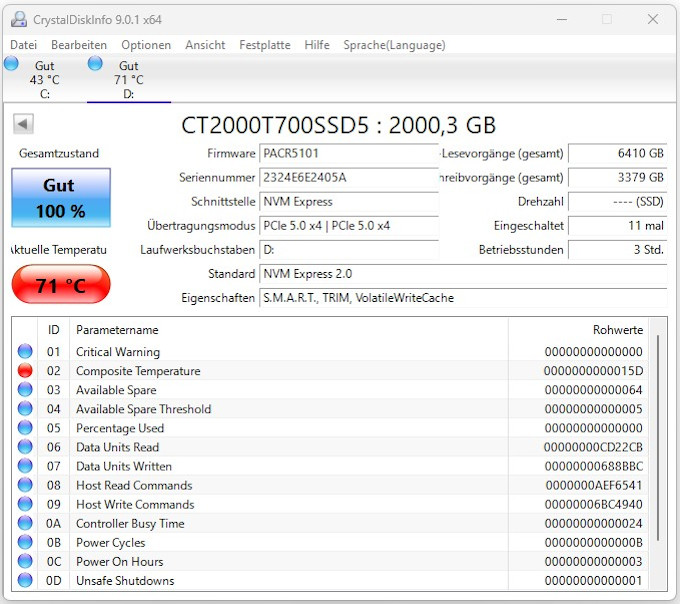Switch to drive D: tab at 71 °C

(129, 79)
